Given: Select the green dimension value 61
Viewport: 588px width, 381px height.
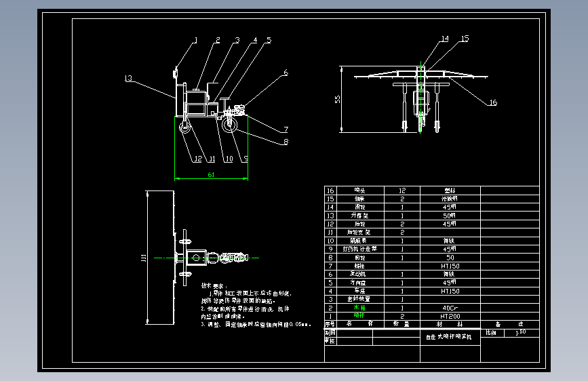Looking at the screenshot, I should [211, 175].
